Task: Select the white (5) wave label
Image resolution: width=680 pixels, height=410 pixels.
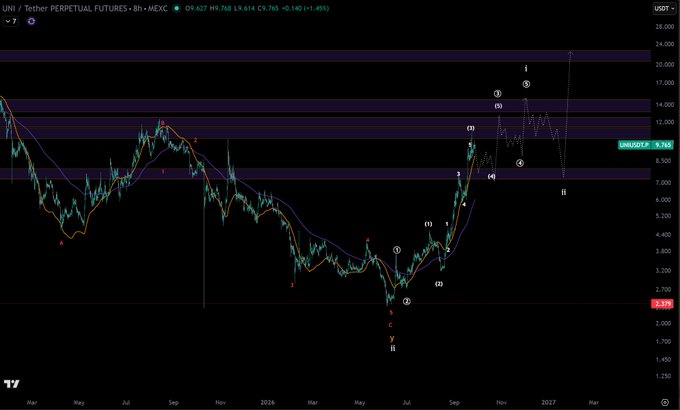Action: point(498,106)
